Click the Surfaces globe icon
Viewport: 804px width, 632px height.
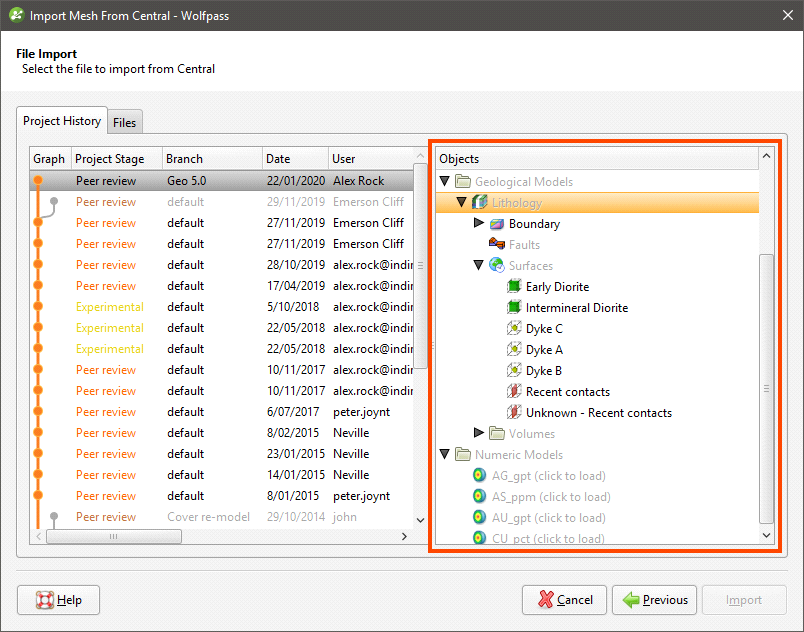(498, 265)
